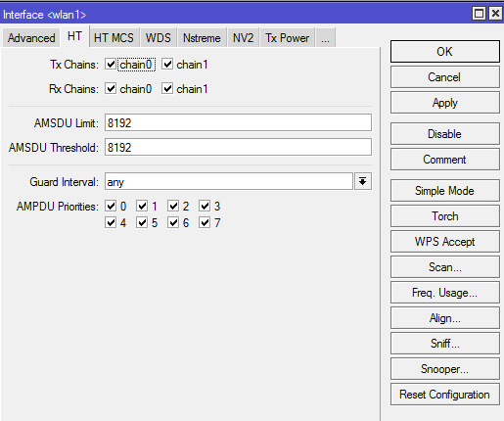Open the Guard Interval dropdown arrow

click(x=363, y=181)
